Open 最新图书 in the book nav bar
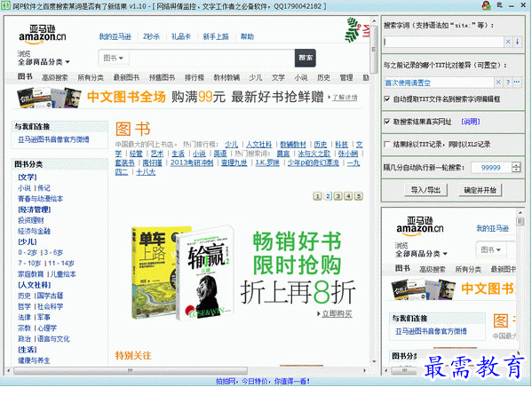This screenshot has height=395, width=532. click(126, 77)
